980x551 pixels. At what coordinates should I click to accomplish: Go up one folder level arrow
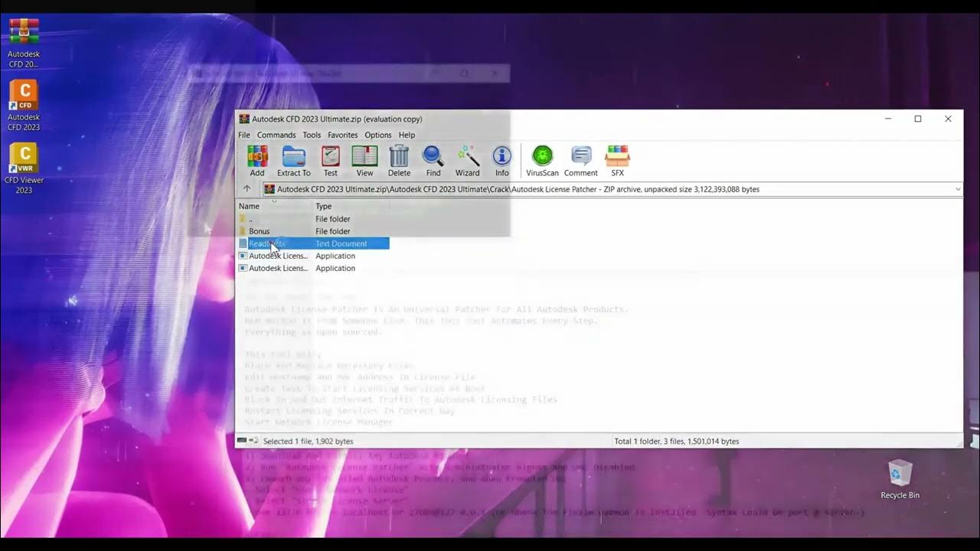coord(247,188)
